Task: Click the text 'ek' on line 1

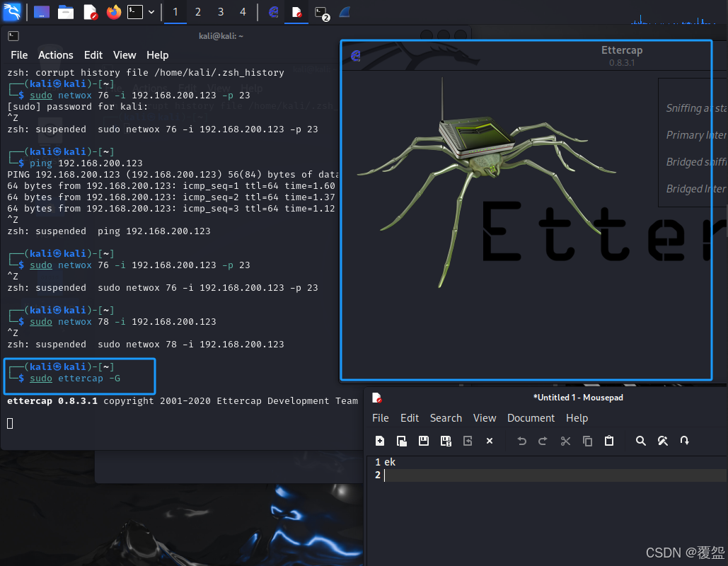Action: coord(390,462)
